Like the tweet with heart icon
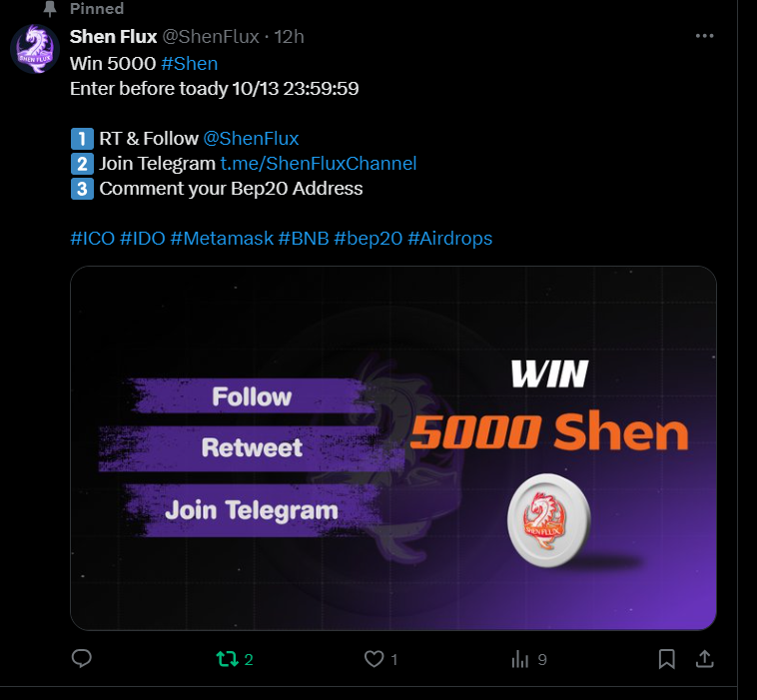This screenshot has width=757, height=700. 374,659
